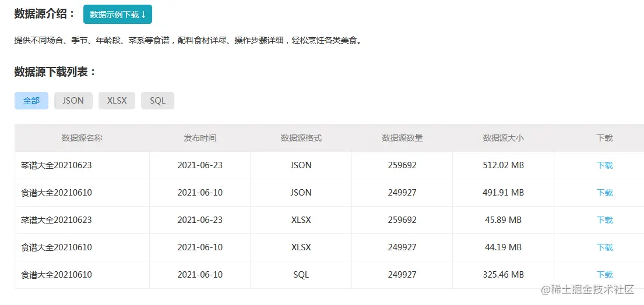
Task: Select the 44.19 MB size cell
Action: point(503,247)
